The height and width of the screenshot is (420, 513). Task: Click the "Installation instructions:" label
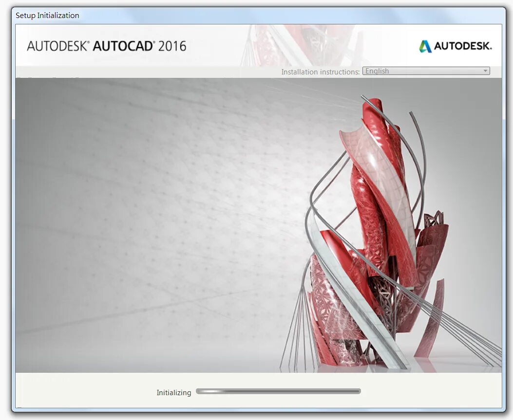pos(320,72)
